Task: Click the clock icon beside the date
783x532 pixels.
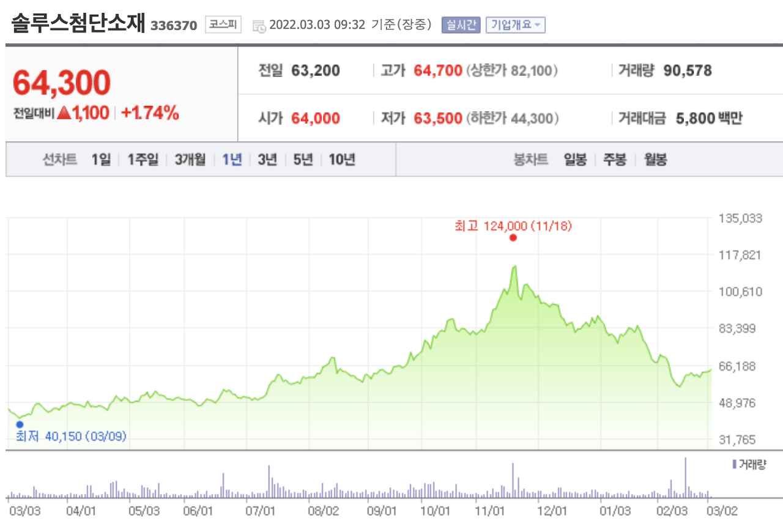Action: click(x=259, y=26)
